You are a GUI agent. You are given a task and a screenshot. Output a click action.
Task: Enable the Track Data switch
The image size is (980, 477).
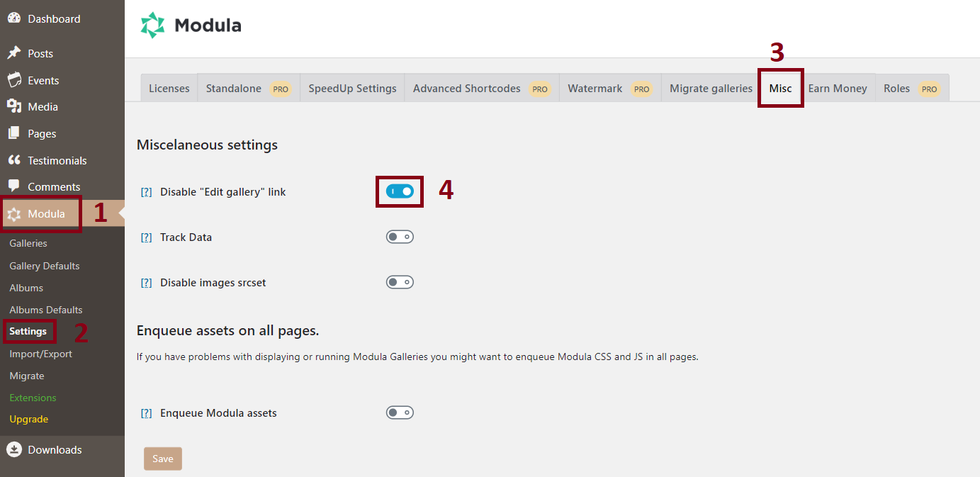pos(400,237)
